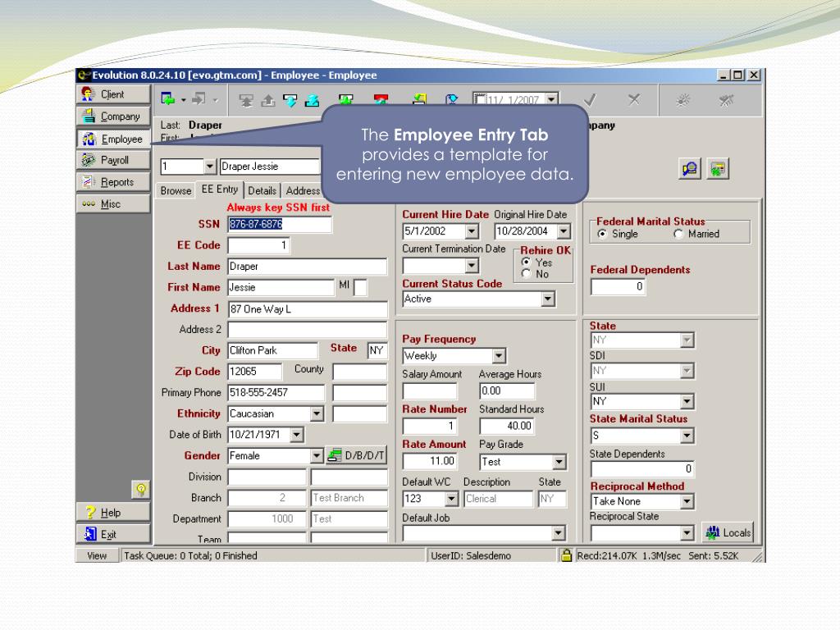
Task: Click the X cancel changes icon
Action: tap(634, 99)
